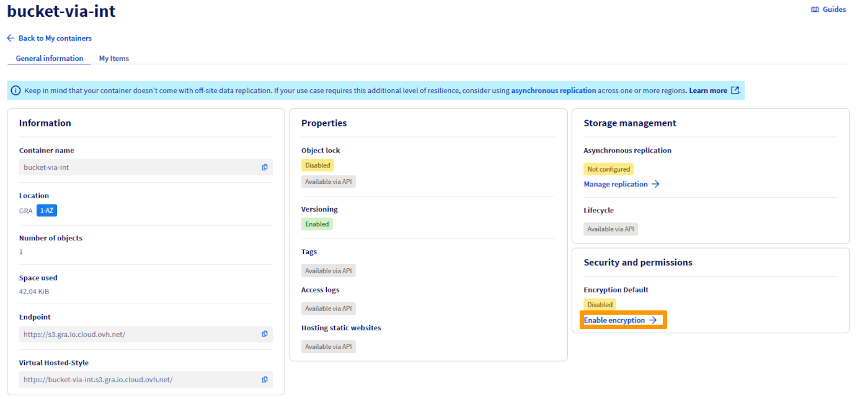Click the 1-AZ location badge
The height and width of the screenshot is (399, 868).
coord(46,210)
